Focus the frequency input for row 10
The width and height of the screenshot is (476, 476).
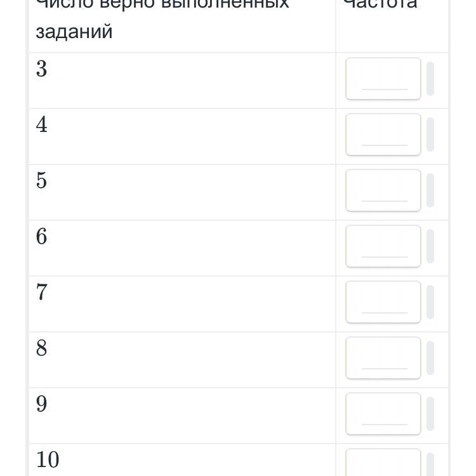(x=383, y=463)
